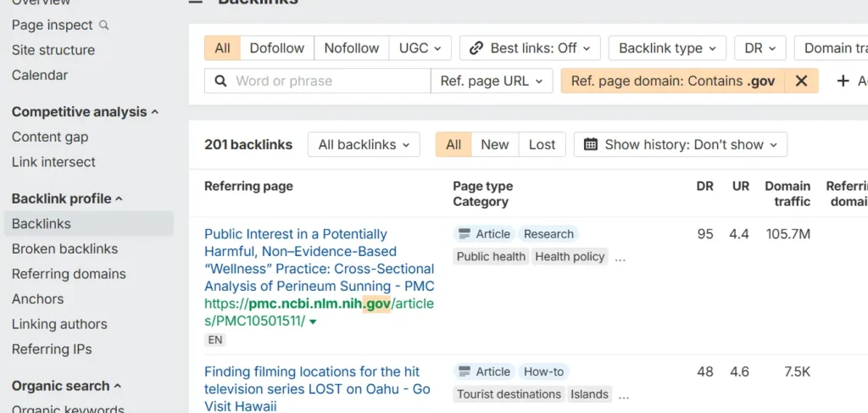868x413 pixels.
Task: Open the LOST on Oahu filming locations link
Action: tap(317, 388)
